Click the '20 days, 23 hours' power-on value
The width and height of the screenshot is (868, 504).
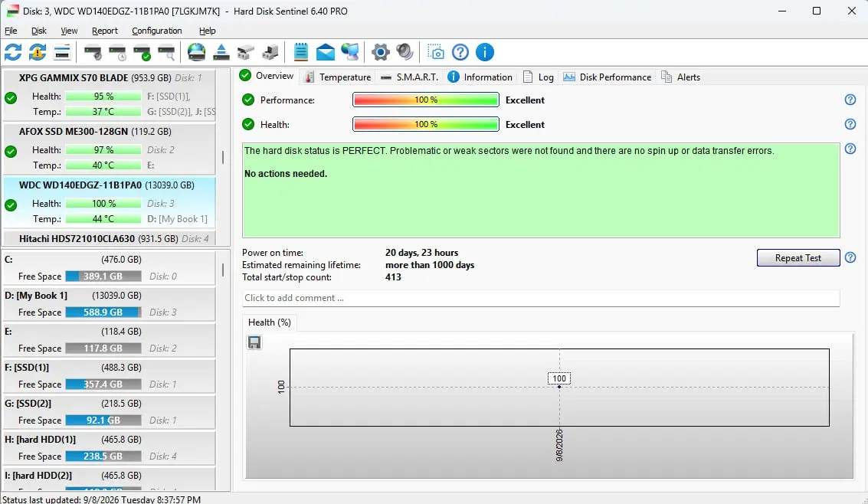pos(422,252)
